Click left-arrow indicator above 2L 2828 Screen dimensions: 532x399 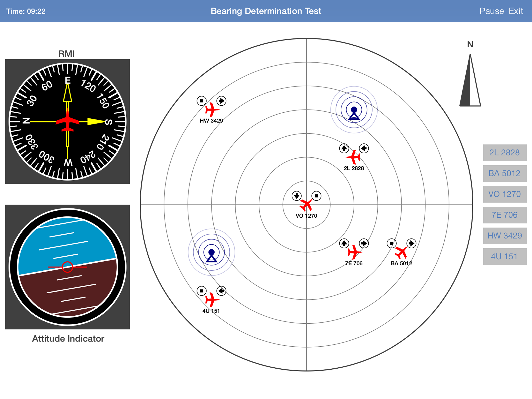[364, 148]
